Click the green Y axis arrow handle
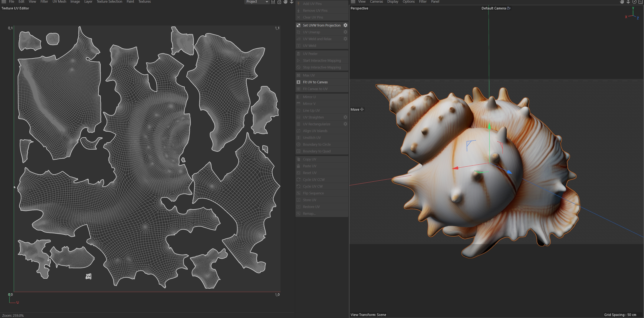The width and height of the screenshot is (644, 318). point(489,127)
